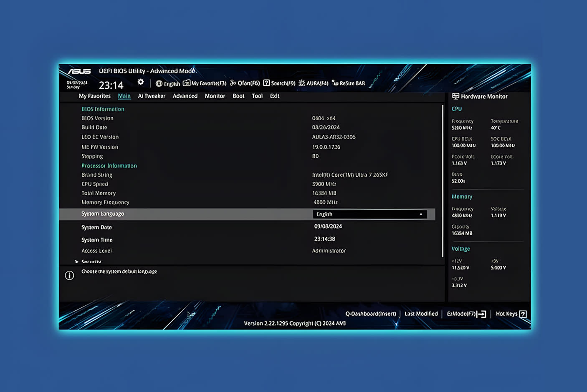The height and width of the screenshot is (392, 587).
Task: Open the BIOS settings gear icon
Action: coord(141,82)
